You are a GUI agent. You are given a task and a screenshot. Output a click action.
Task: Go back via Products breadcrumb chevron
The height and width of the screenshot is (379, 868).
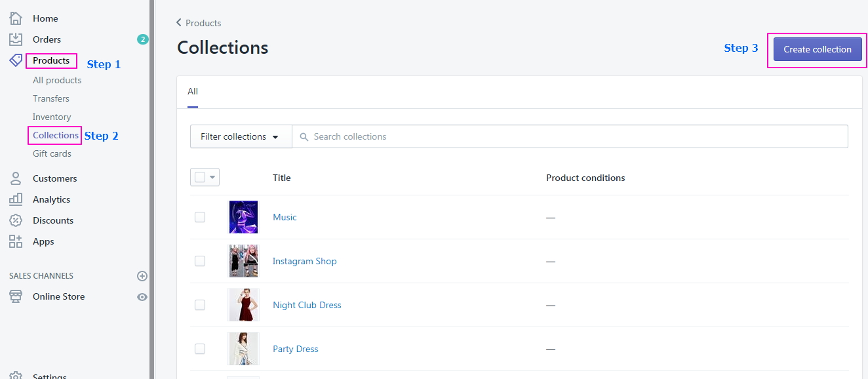point(179,23)
